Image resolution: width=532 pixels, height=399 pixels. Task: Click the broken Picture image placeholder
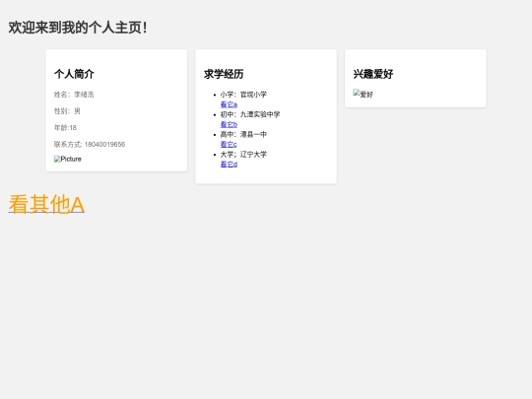point(68,160)
